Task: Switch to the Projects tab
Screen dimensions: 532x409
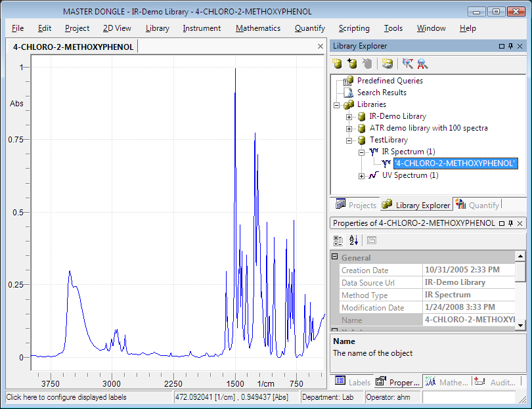Action: 355,205
